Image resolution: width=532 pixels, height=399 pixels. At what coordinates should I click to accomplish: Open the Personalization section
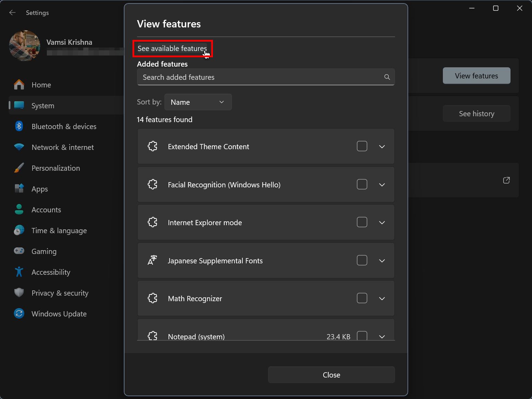point(56,168)
